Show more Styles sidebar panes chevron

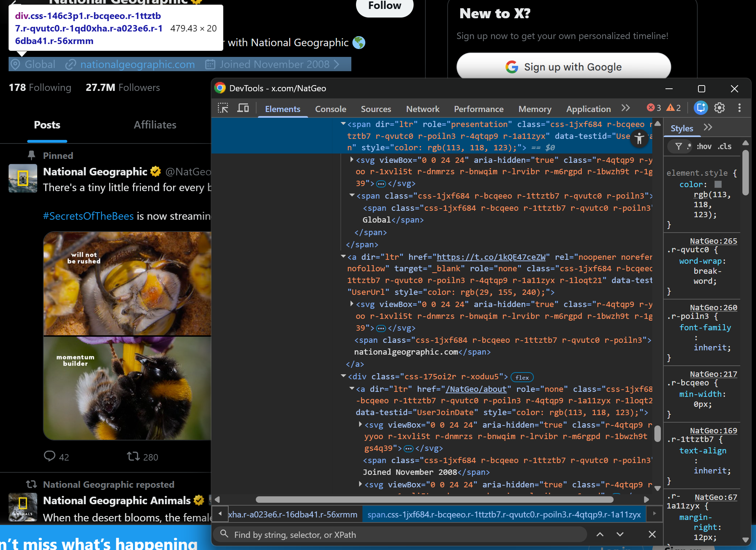coord(708,127)
